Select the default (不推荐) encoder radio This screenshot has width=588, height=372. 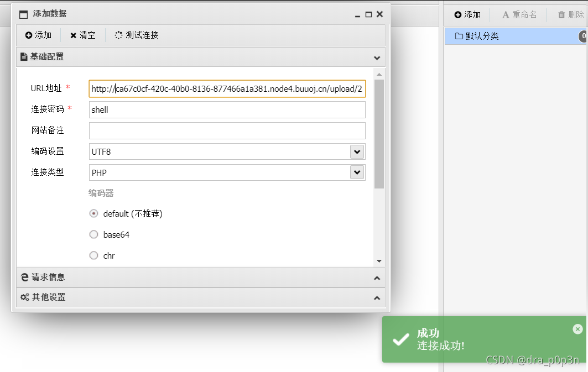click(x=93, y=213)
